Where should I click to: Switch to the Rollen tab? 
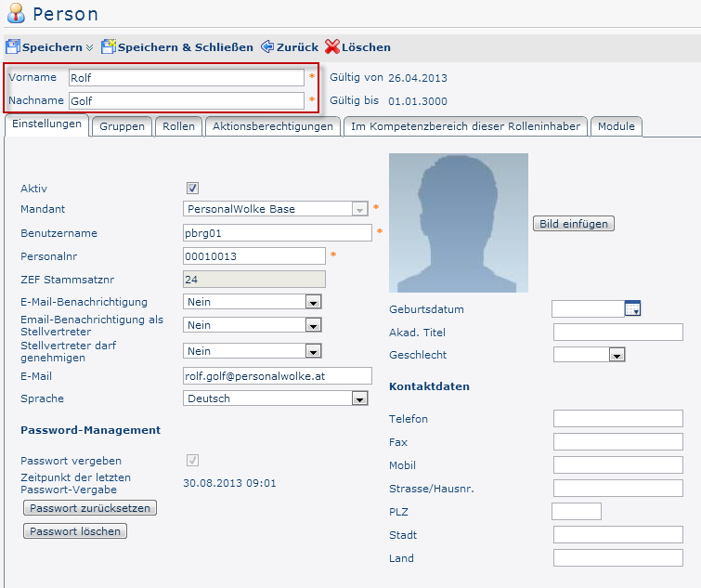[179, 126]
